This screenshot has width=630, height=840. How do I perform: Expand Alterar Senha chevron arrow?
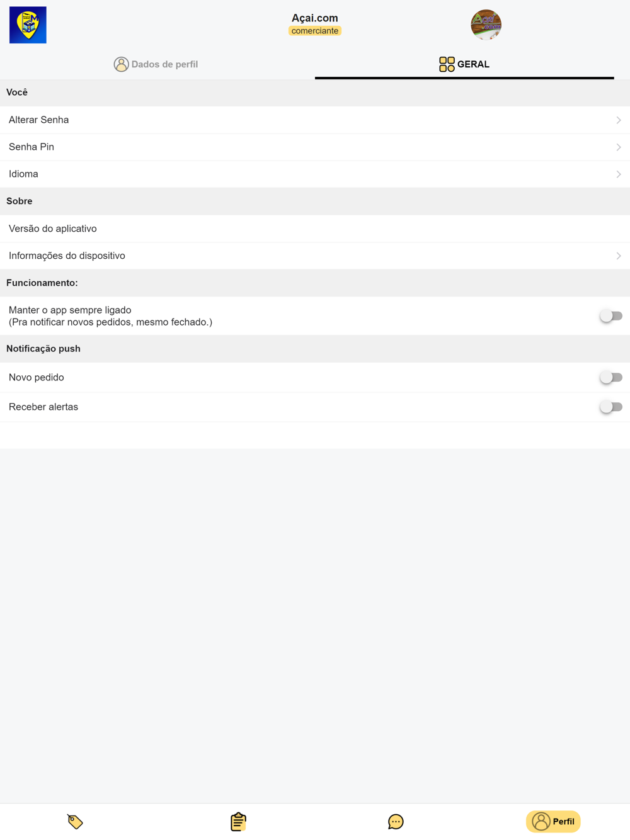coord(619,120)
